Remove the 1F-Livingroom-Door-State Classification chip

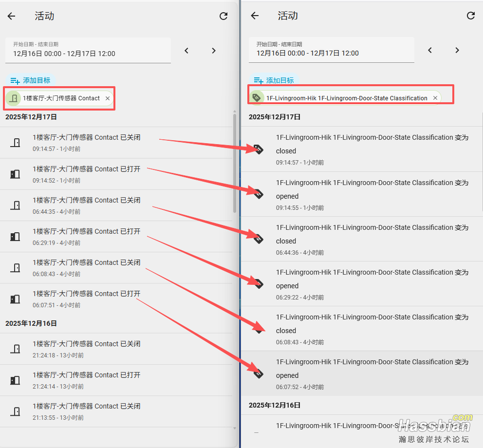435,98
